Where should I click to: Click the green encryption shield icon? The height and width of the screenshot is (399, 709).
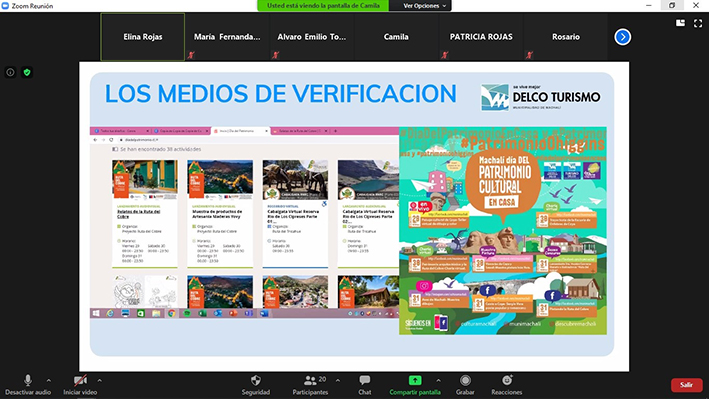(27, 72)
